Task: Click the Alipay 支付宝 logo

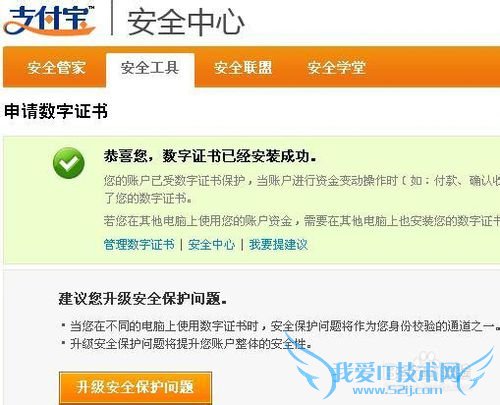Action: click(49, 19)
